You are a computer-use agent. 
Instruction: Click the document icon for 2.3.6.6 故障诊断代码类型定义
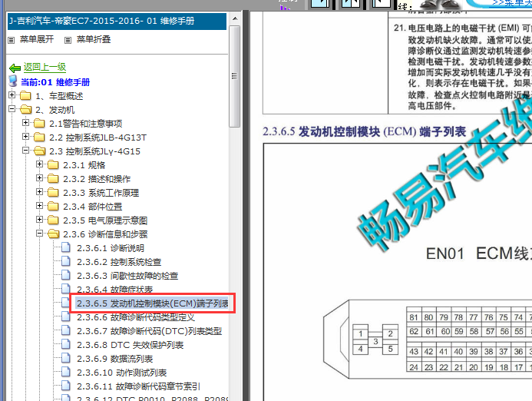66,316
